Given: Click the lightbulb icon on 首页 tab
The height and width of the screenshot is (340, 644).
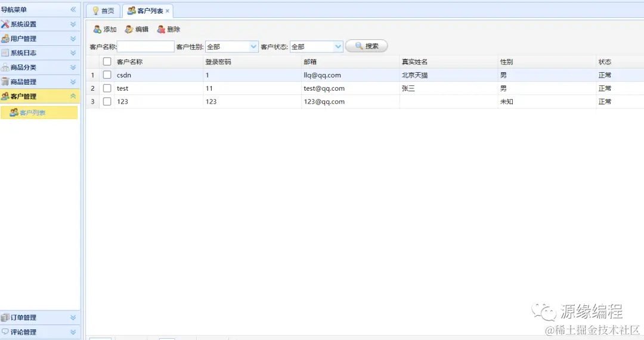Looking at the screenshot, I should coord(95,11).
